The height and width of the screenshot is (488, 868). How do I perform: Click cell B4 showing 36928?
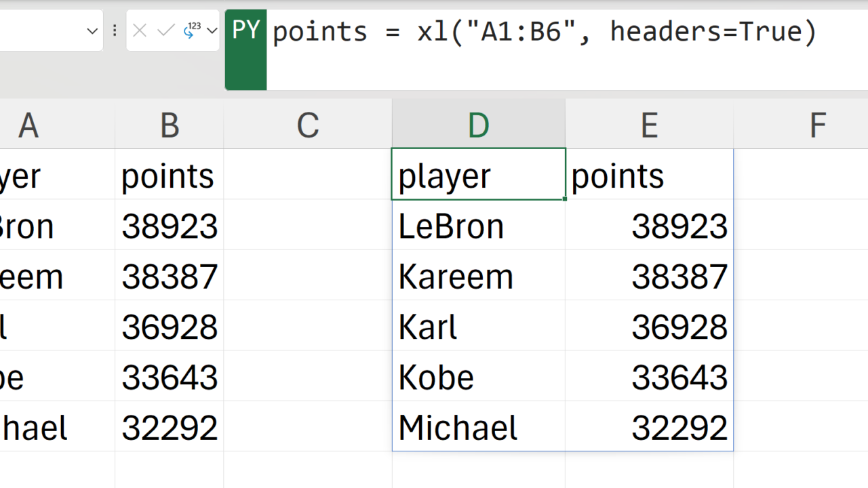coord(170,327)
